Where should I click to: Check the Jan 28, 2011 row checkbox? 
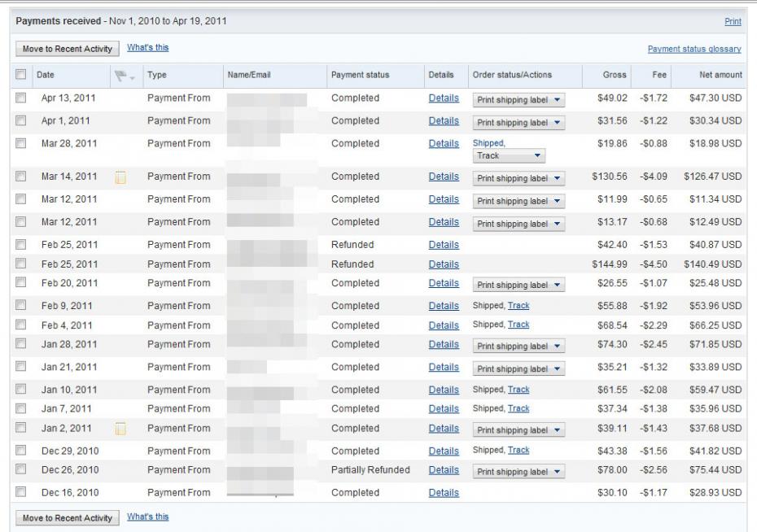(x=21, y=343)
